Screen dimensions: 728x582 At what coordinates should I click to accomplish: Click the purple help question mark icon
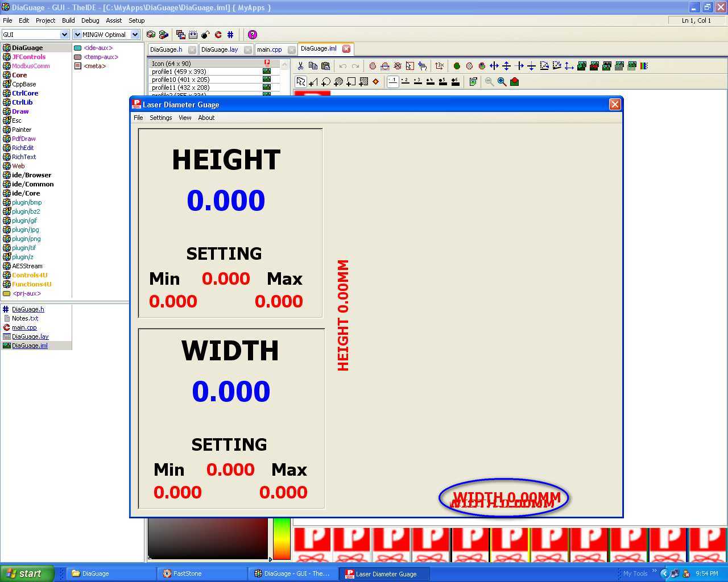tap(253, 35)
